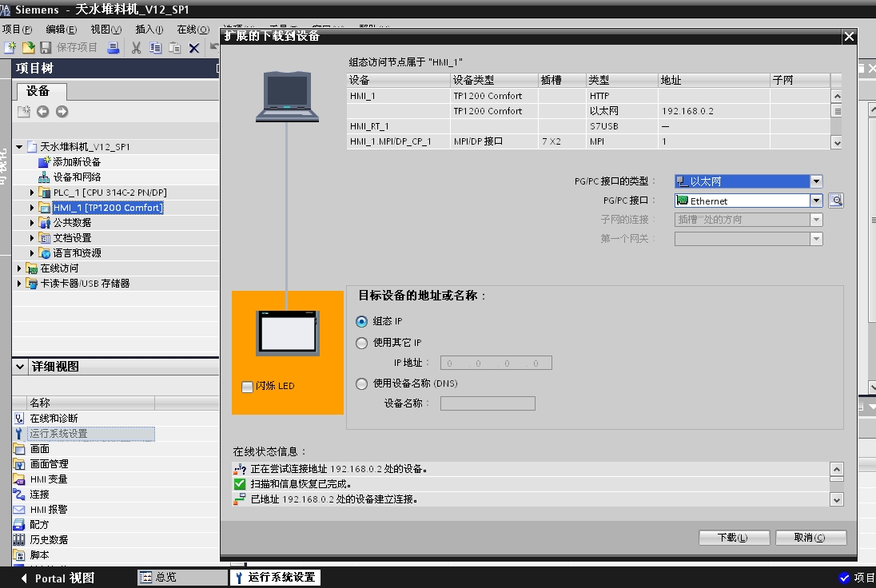Click the delete X toolbar icon
Viewport: 876px width, 588px height.
click(x=194, y=48)
